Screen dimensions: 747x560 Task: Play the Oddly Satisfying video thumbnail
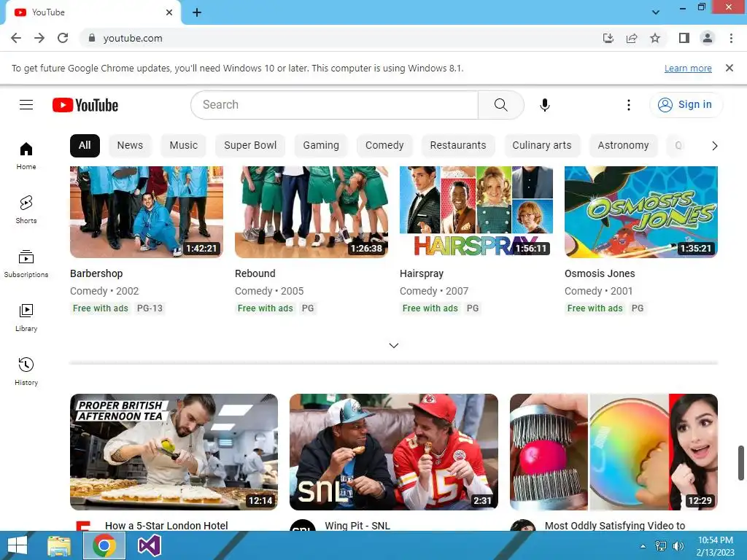614,452
